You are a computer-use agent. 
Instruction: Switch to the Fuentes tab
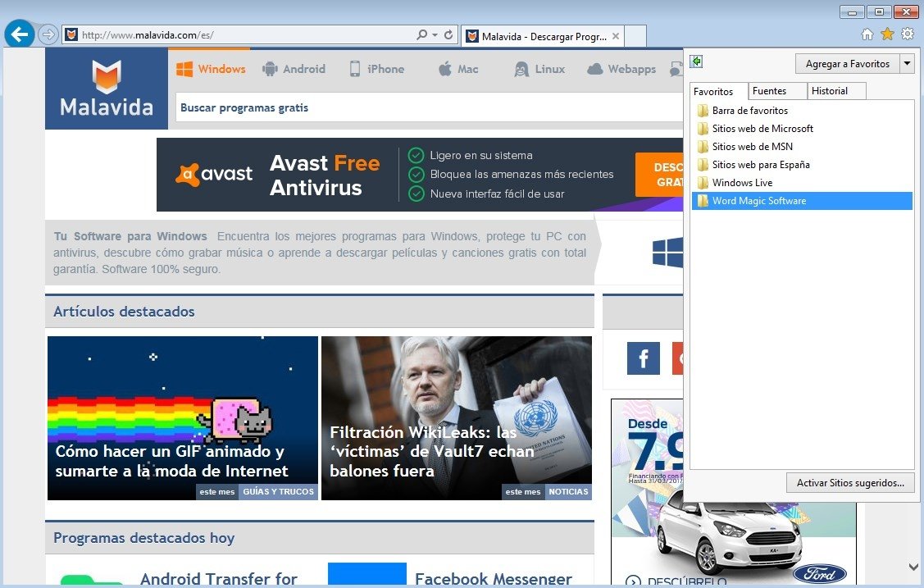pos(776,91)
